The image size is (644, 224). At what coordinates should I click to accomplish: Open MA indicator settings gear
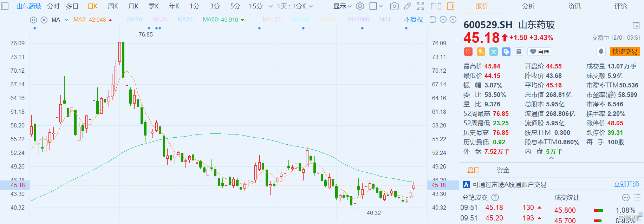pos(33,20)
